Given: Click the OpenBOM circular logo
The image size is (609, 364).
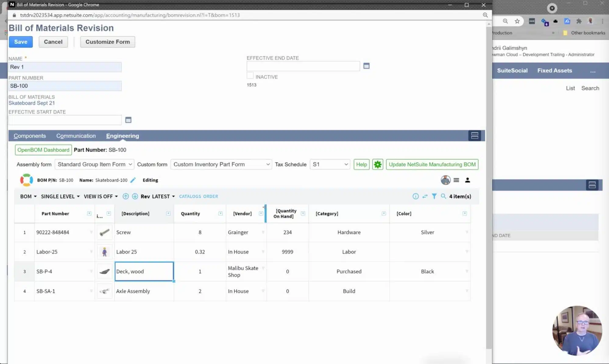Looking at the screenshot, I should click(27, 180).
